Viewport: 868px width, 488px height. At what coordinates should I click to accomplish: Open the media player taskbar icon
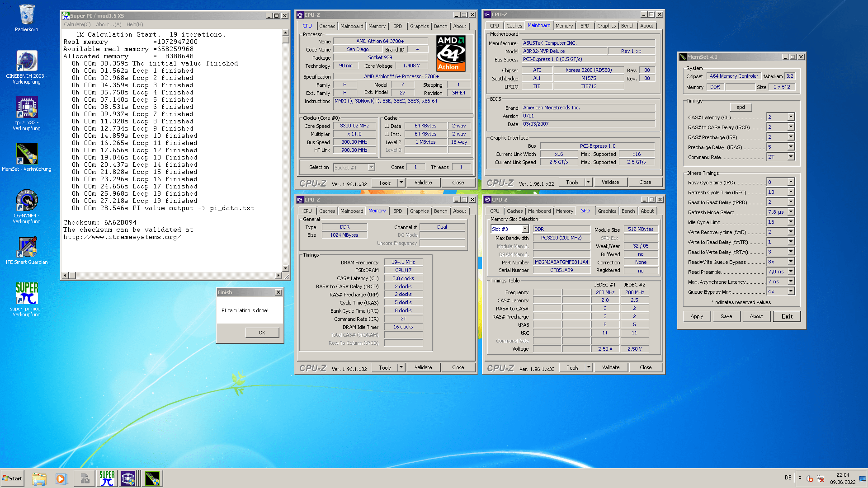click(61, 479)
